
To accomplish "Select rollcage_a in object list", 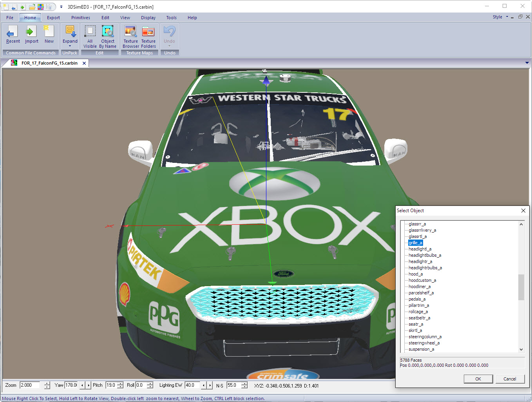I will pyautogui.click(x=418, y=312).
